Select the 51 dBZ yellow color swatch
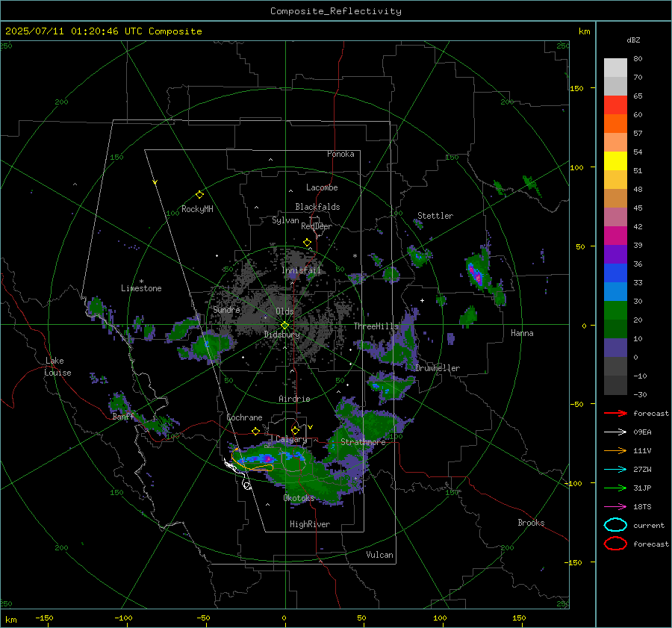This screenshot has width=672, height=628. tap(615, 161)
